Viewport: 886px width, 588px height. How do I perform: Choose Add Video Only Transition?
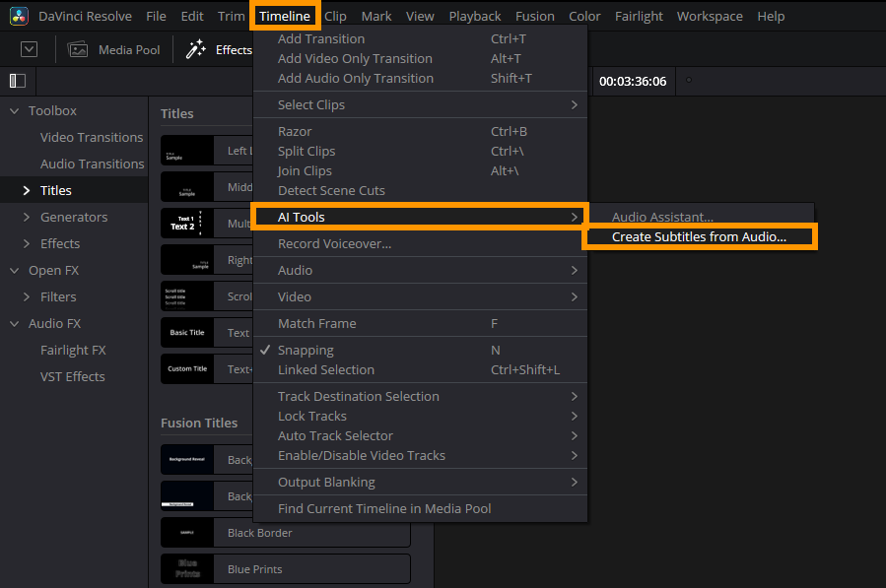[421, 59]
